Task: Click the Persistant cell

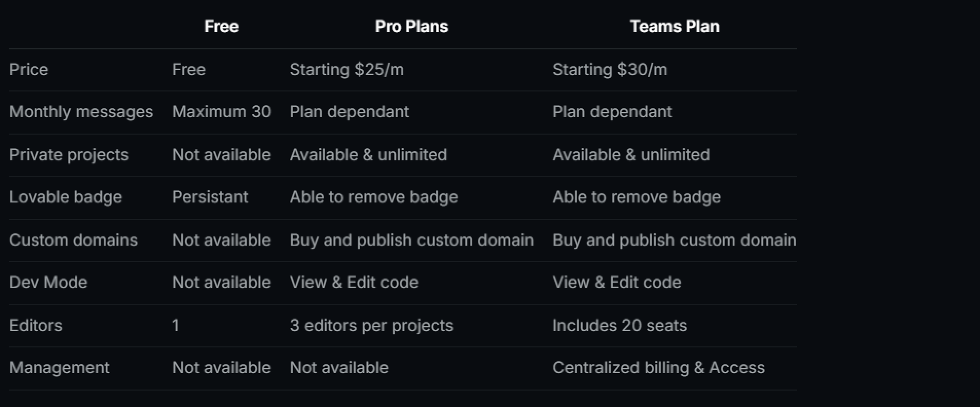Action: click(x=210, y=197)
